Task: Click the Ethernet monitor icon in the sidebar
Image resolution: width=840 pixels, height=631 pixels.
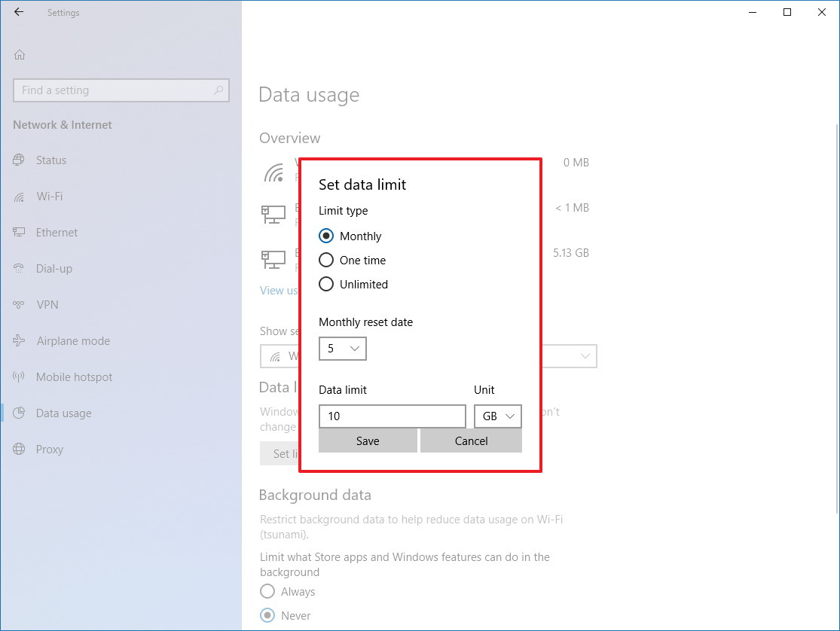Action: point(20,233)
